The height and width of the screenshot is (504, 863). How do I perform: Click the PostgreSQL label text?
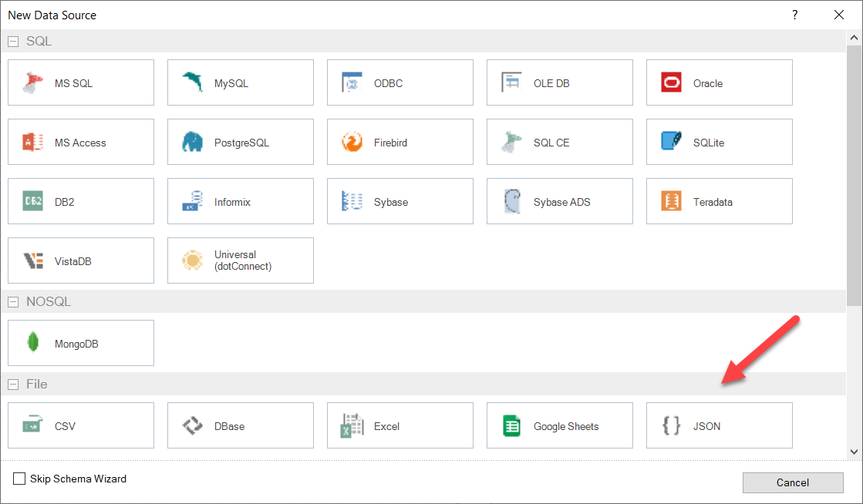point(241,143)
